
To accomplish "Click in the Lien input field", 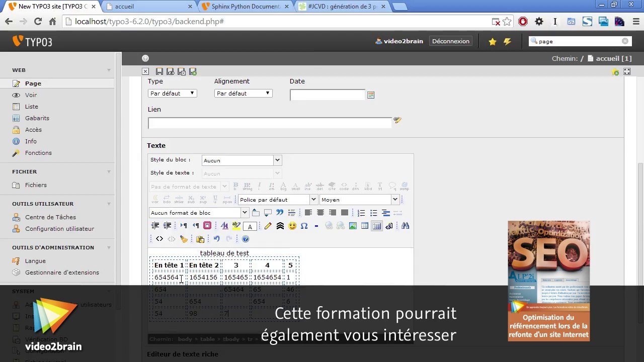I will tap(270, 123).
